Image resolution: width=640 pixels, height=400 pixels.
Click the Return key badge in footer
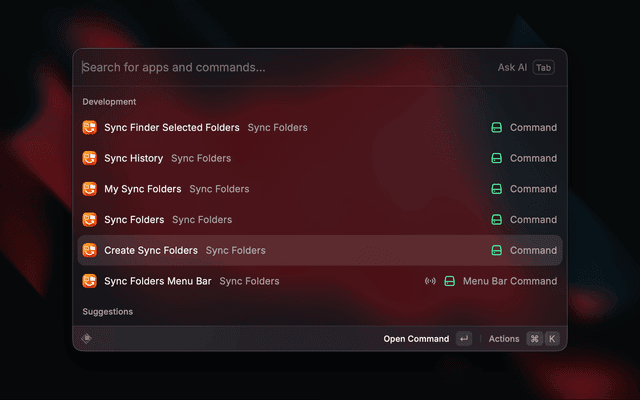[x=464, y=339]
